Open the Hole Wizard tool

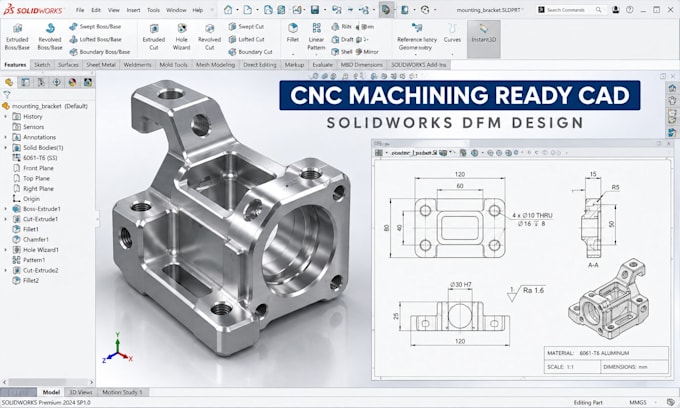click(181, 37)
